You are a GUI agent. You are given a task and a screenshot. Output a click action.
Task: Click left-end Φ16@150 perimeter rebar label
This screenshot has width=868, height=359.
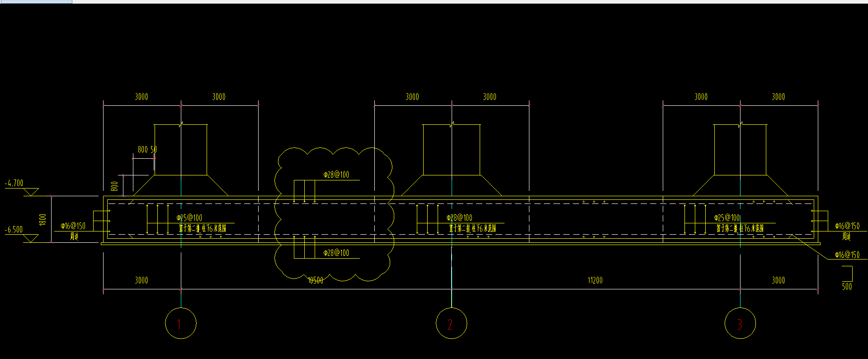73,226
